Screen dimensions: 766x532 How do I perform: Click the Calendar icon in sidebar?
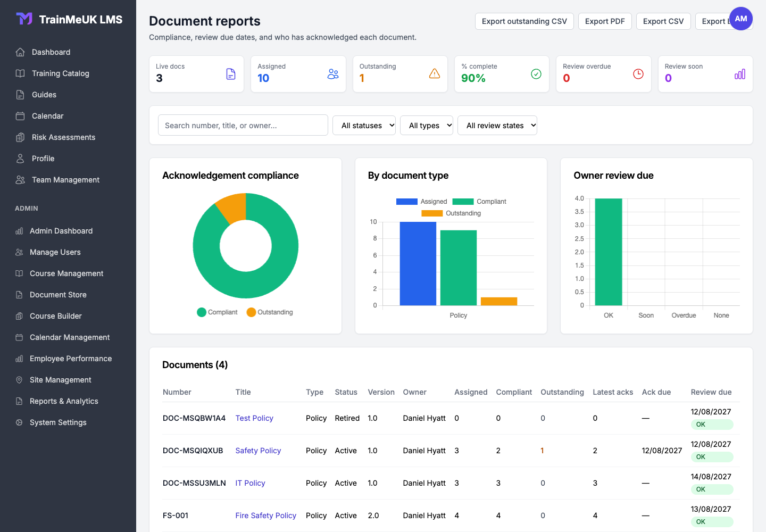(20, 116)
